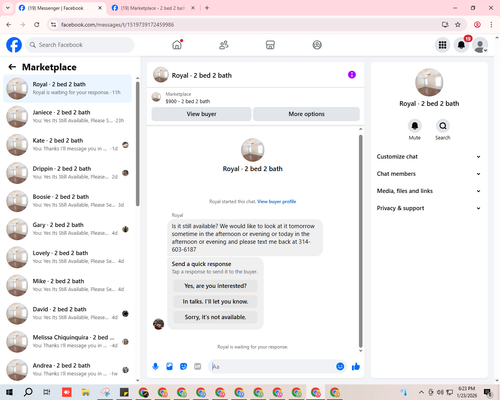Open the nine-dot Menu grid icon

(442, 45)
